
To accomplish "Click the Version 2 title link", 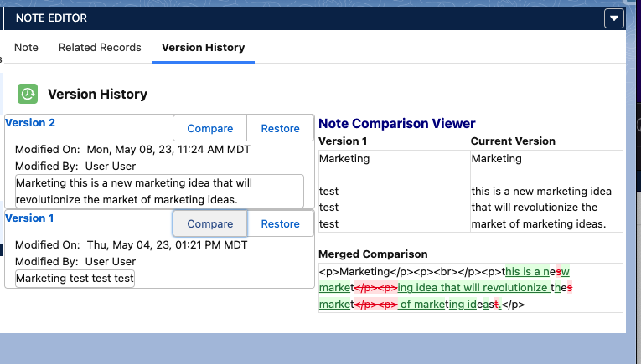I will click(30, 123).
